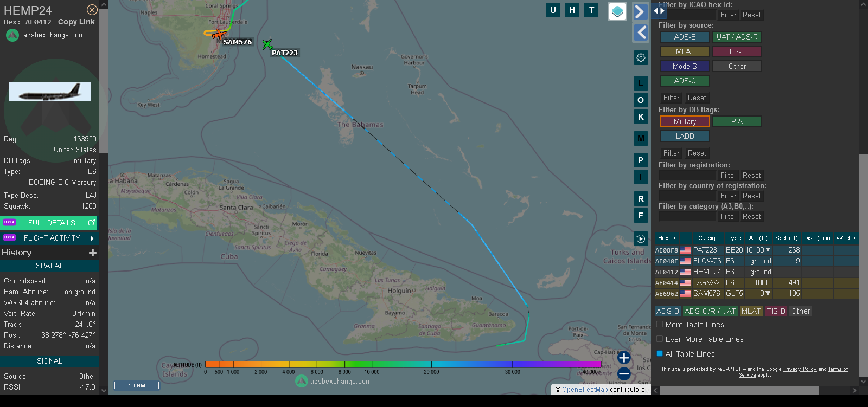Viewport: 868px width, 407px height.
Task: Click the R map option button
Action: click(641, 199)
